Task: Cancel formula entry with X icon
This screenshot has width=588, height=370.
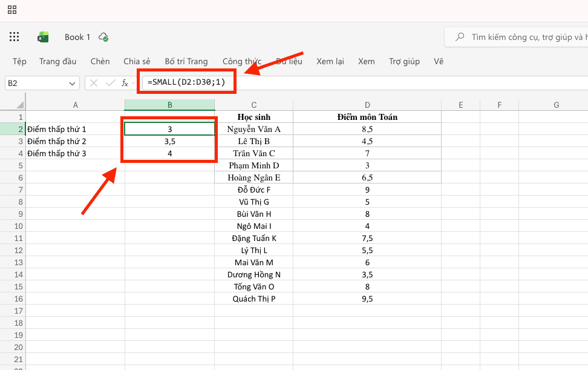Action: pos(94,83)
